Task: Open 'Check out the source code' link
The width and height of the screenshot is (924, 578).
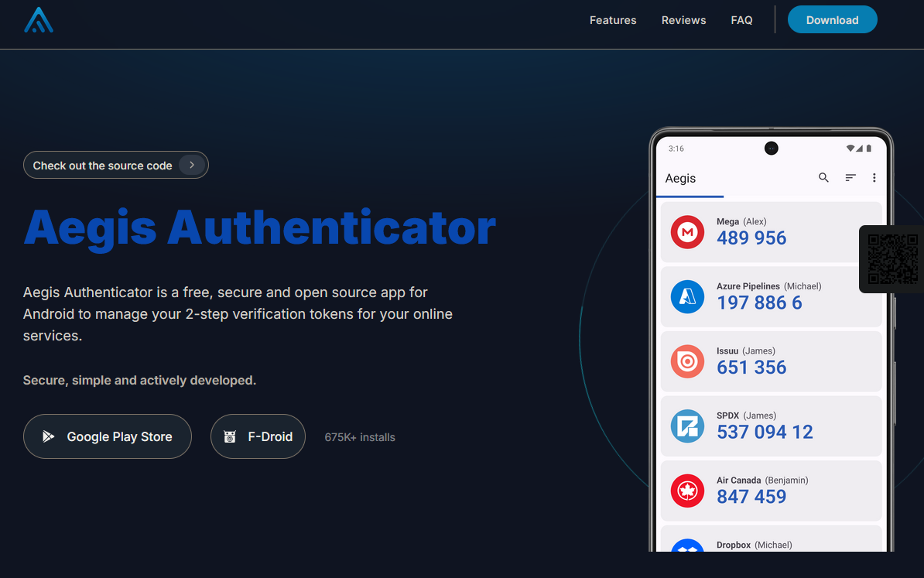Action: pyautogui.click(x=115, y=165)
